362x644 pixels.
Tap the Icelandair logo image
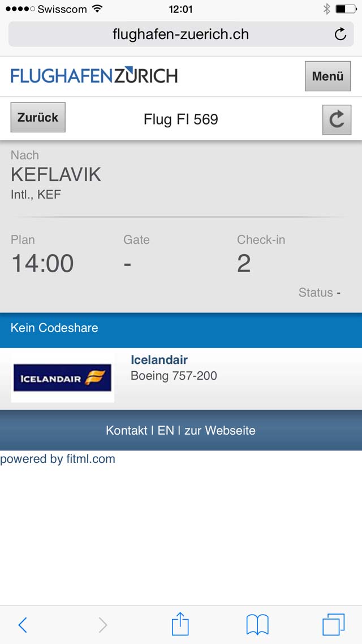[62, 377]
